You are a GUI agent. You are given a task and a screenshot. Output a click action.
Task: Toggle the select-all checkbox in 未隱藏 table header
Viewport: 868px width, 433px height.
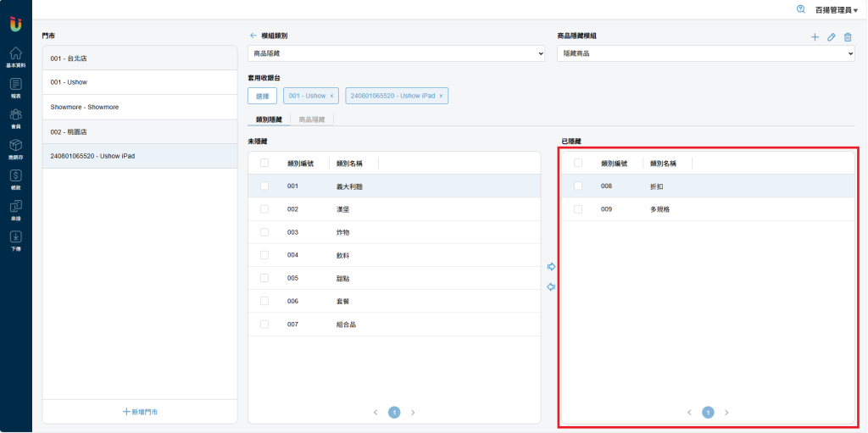click(x=264, y=163)
